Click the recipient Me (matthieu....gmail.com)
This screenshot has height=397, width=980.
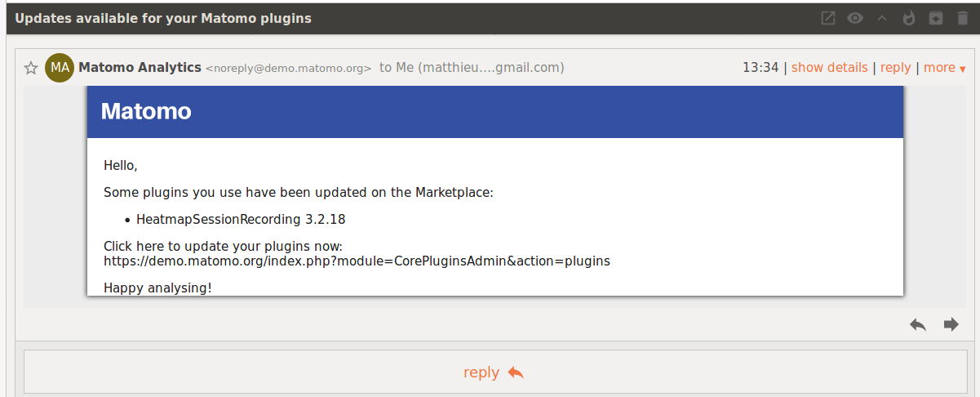pos(472,68)
